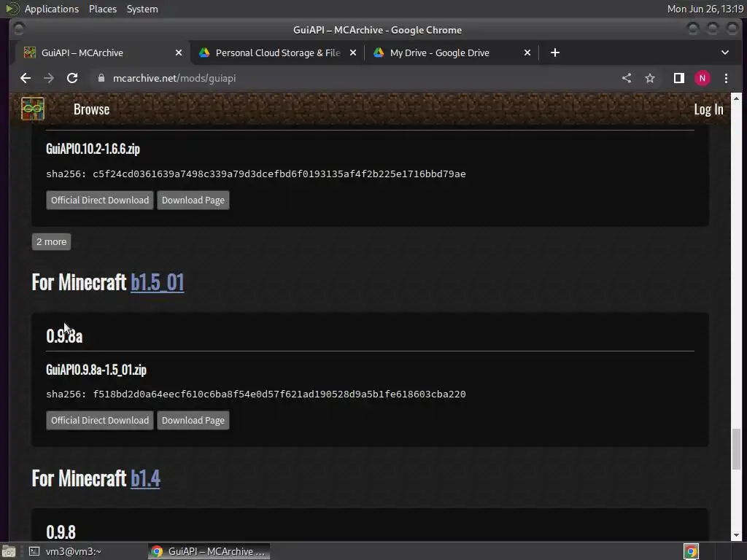
Task: Expand the 2 more versions button
Action: (52, 242)
